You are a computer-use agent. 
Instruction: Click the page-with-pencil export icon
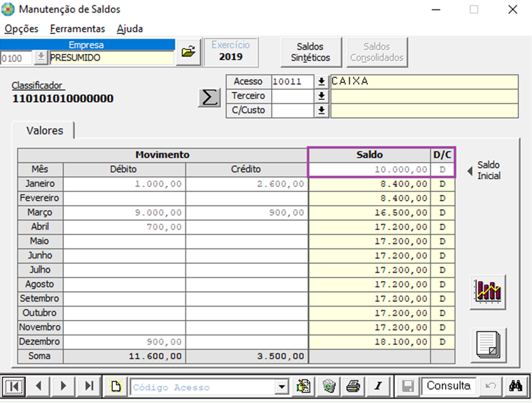tap(302, 386)
